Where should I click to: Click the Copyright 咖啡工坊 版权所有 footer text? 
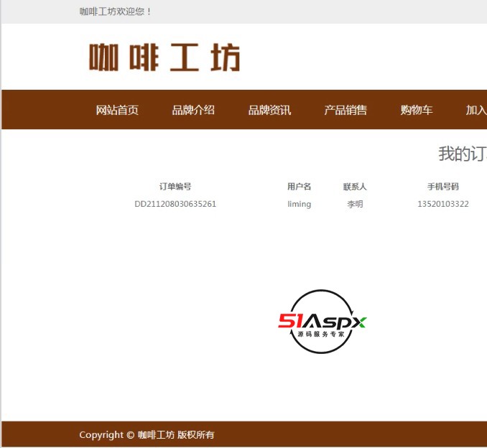pyautogui.click(x=147, y=434)
